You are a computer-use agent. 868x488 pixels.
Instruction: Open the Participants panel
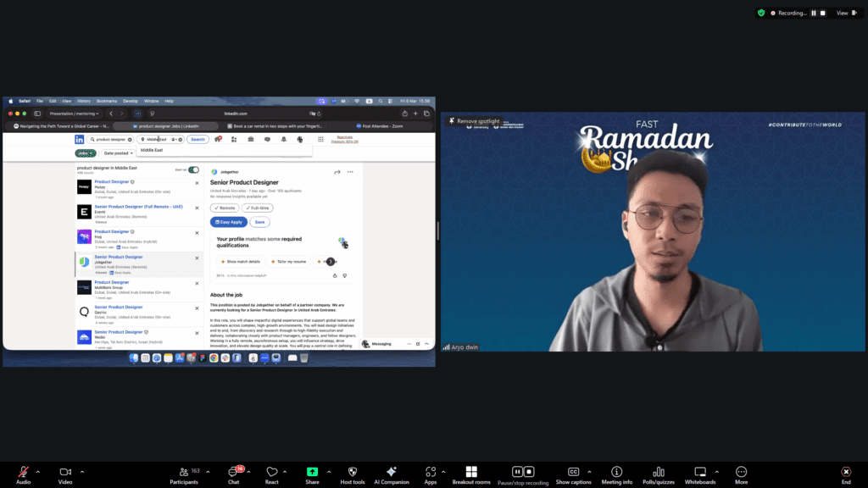(184, 472)
